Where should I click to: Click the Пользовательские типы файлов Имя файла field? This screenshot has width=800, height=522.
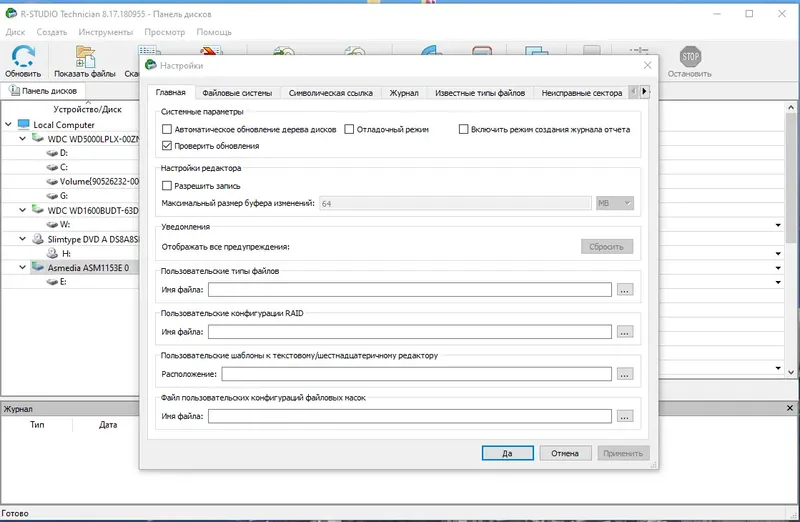pos(410,290)
